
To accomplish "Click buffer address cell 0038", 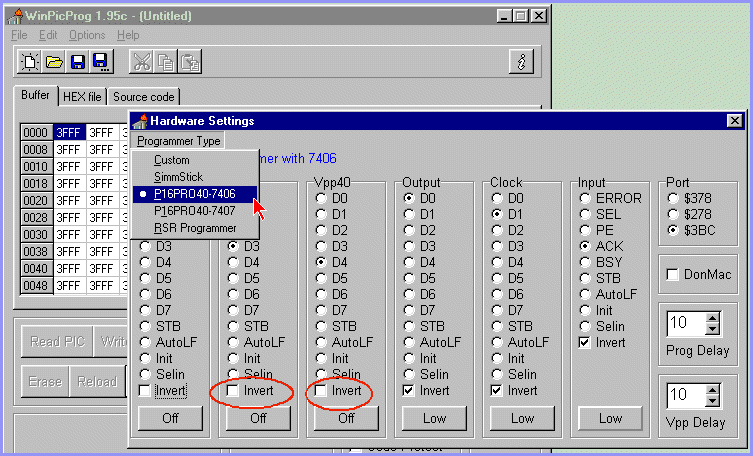I will [x=36, y=252].
